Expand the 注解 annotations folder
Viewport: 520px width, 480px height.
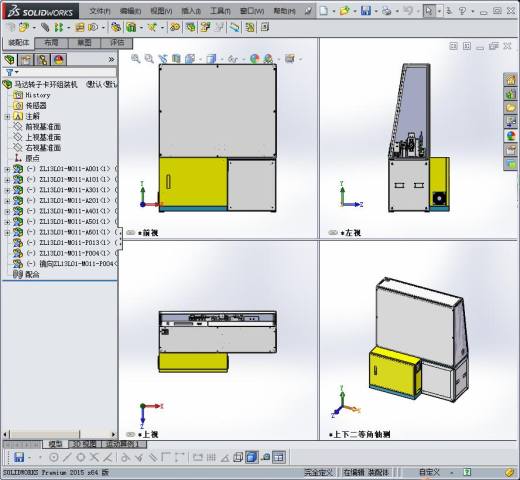click(x=7, y=116)
